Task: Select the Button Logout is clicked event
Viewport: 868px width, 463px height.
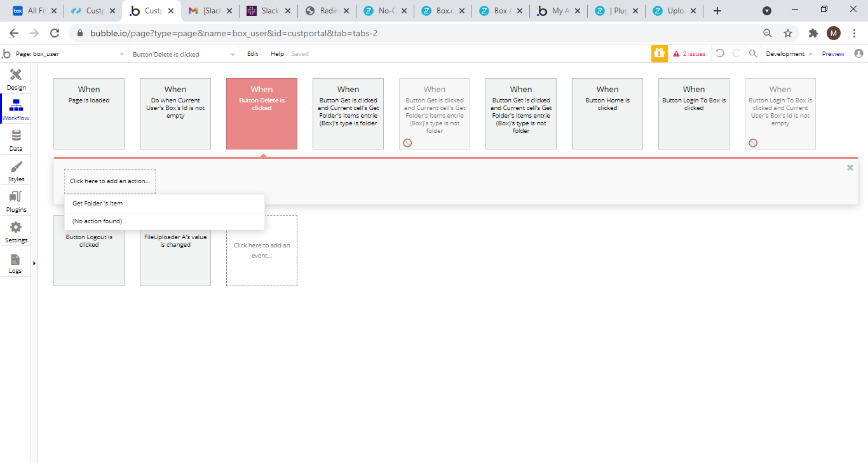Action: 89,258
